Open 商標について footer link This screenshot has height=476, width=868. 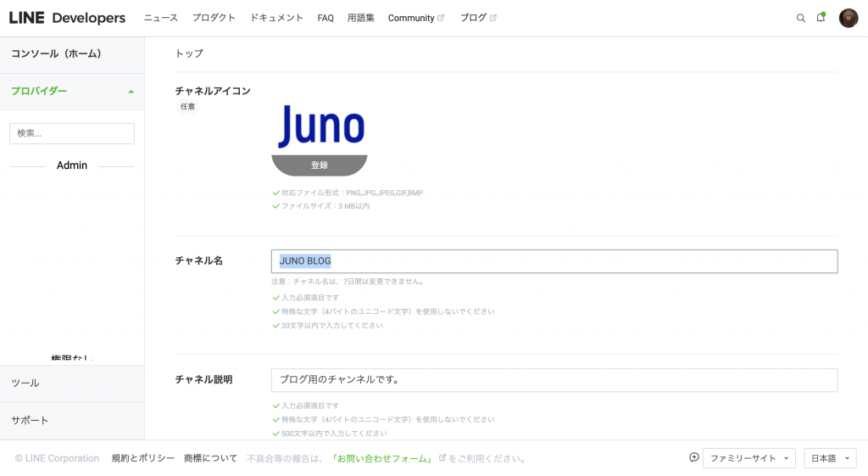[210, 458]
